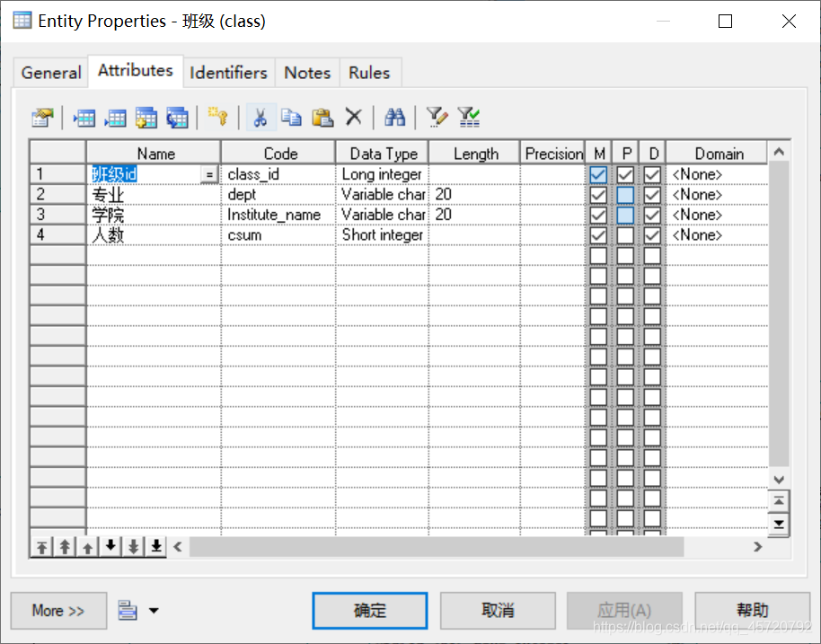
Task: Click the Length cell of dept row
Action: point(474,195)
